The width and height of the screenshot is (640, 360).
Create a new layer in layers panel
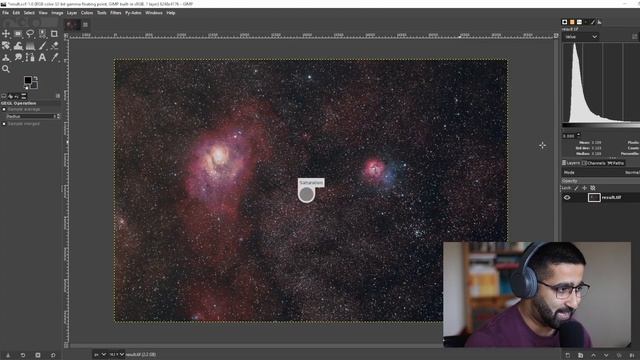(568, 355)
